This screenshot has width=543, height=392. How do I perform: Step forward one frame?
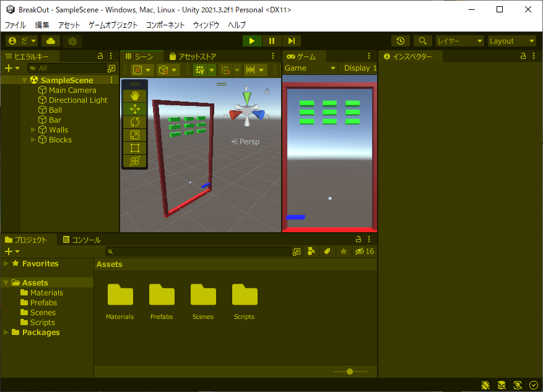(291, 41)
